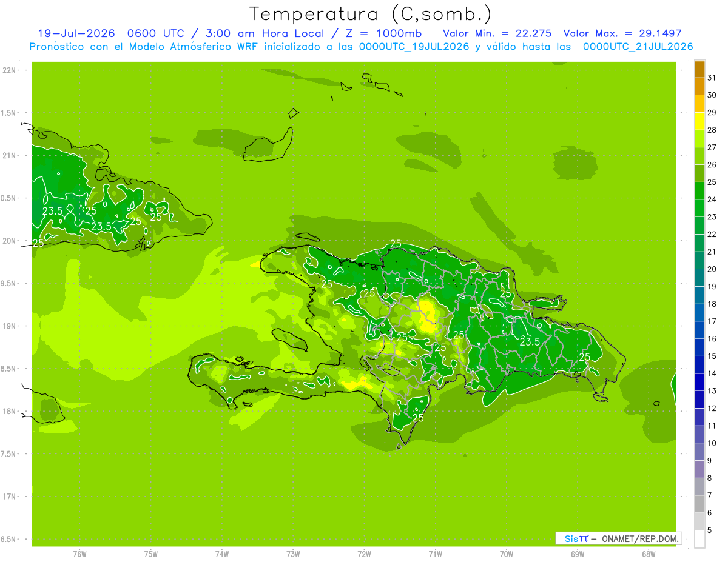Click the Z = 1000mb level text
This screenshot has width=728, height=562.
(380, 33)
